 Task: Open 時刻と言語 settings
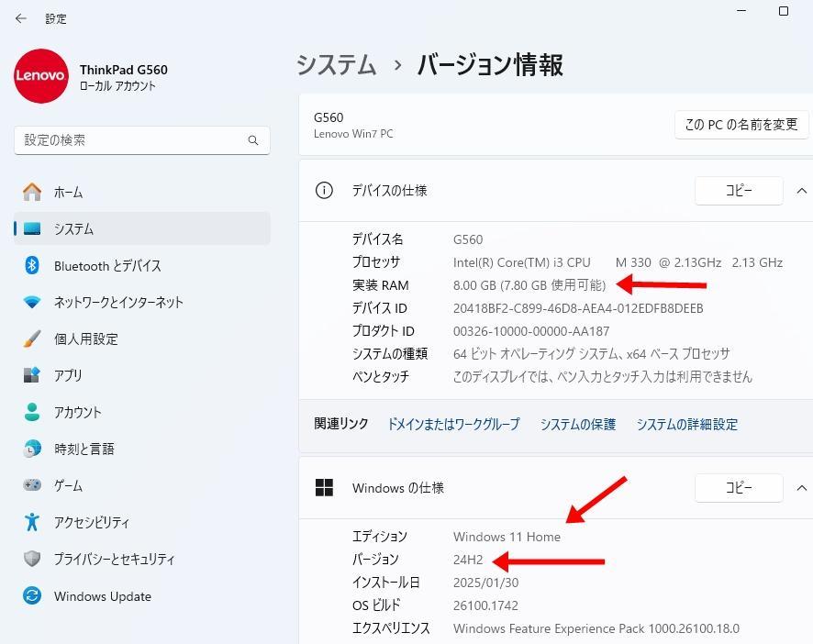(141, 449)
